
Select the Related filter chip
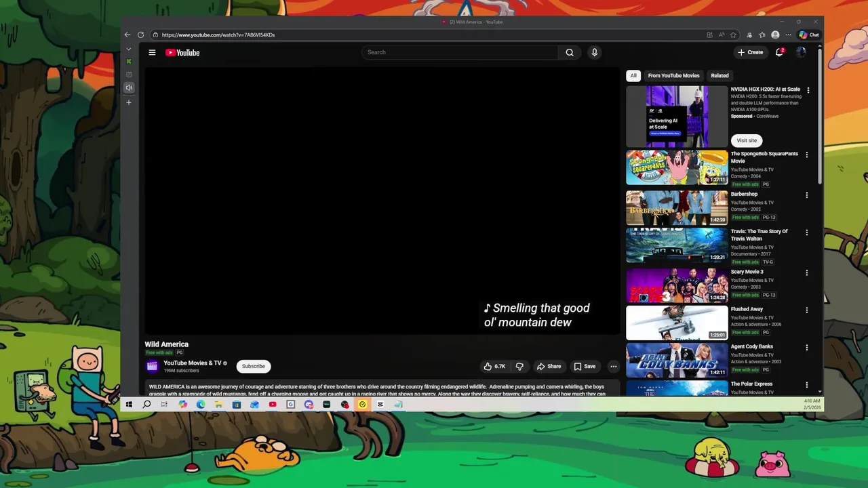coord(719,75)
